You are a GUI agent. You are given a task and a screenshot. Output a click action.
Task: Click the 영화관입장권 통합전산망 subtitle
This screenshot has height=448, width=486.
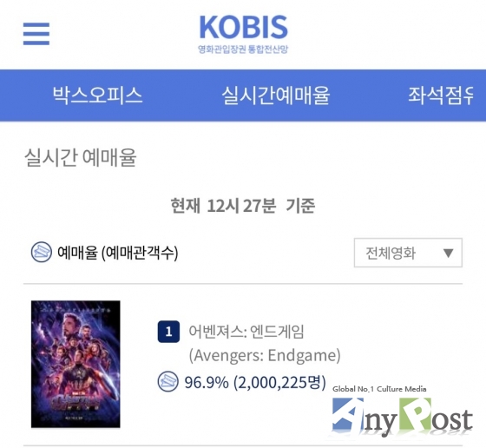click(243, 49)
